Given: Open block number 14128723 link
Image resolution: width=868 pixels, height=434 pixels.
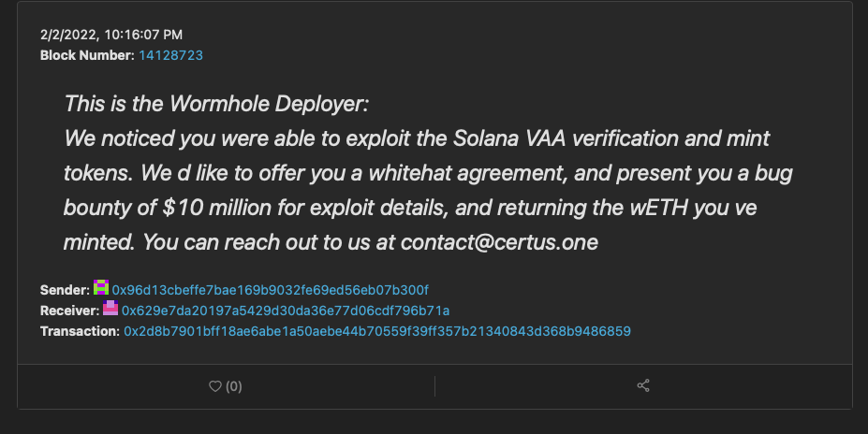Looking at the screenshot, I should [170, 55].
